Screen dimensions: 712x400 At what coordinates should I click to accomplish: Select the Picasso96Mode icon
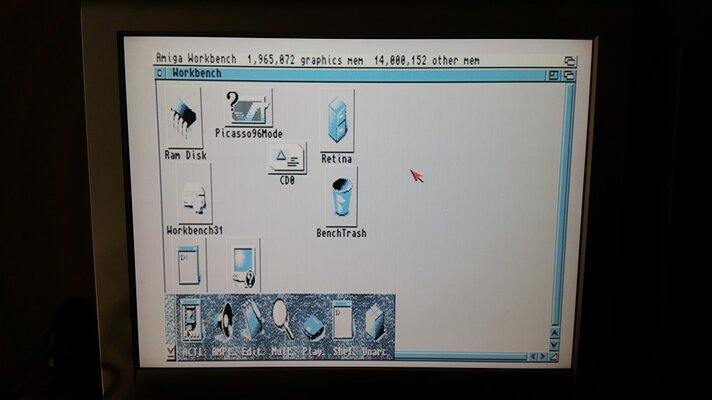point(247,108)
